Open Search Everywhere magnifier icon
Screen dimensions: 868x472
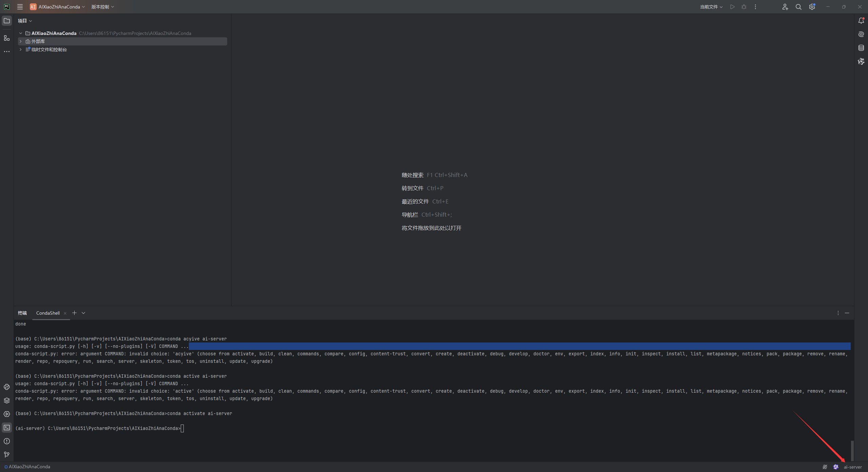(x=798, y=7)
